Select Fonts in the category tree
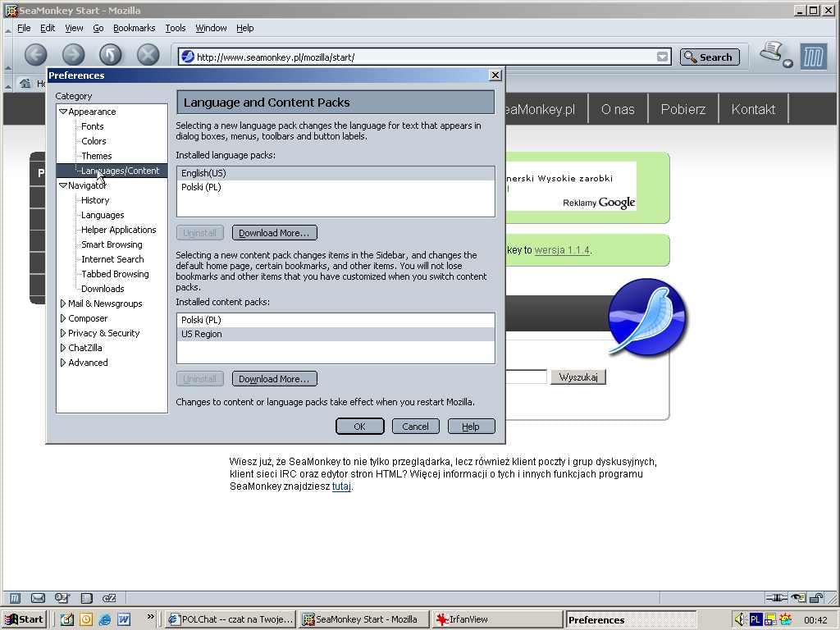Viewport: 840px width, 630px height. pyautogui.click(x=92, y=126)
